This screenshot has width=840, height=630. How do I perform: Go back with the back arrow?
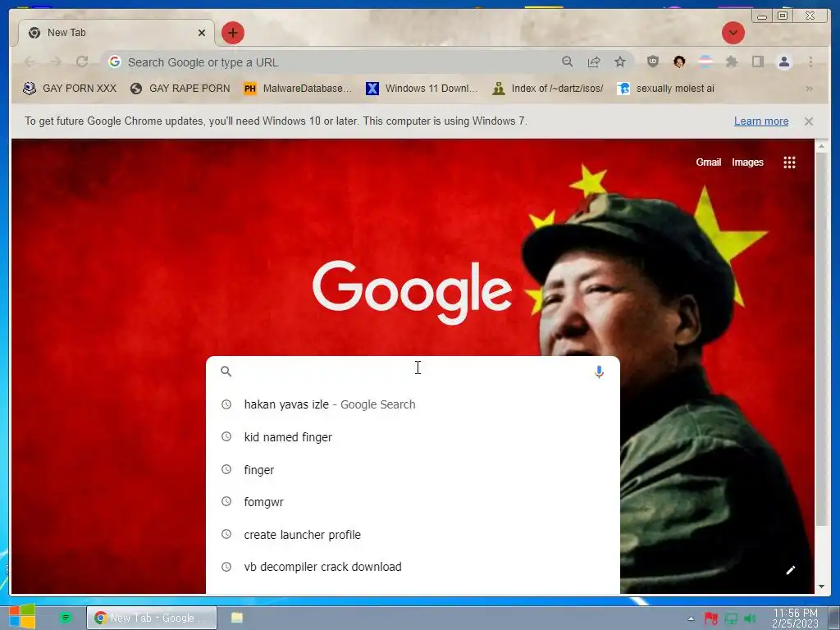click(x=30, y=62)
